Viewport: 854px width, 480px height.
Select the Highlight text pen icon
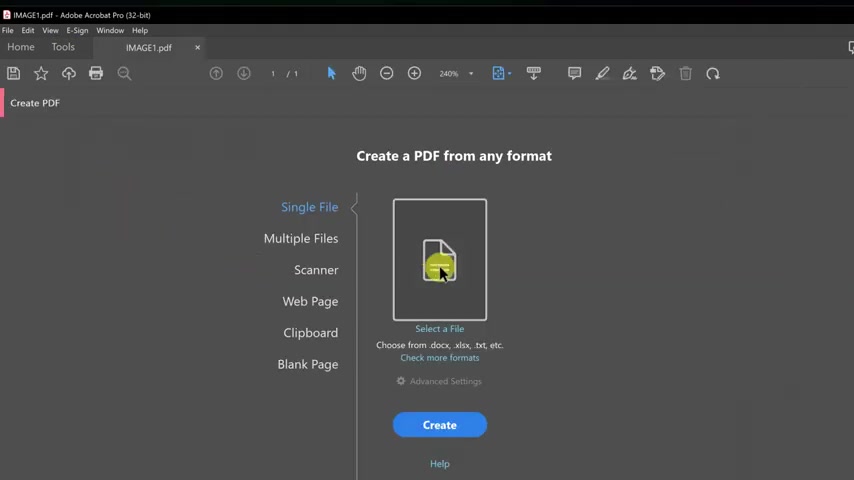pyautogui.click(x=602, y=74)
